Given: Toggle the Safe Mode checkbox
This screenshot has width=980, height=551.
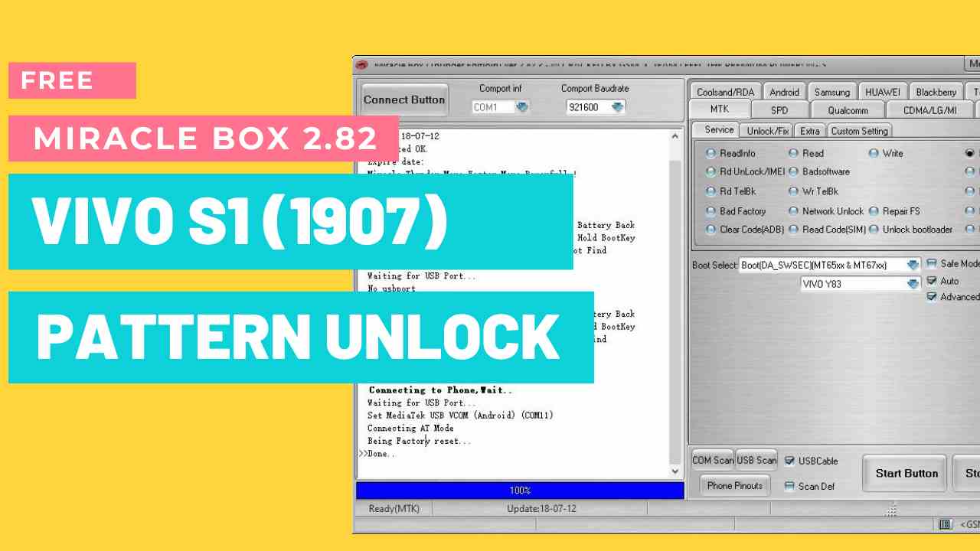Looking at the screenshot, I should pyautogui.click(x=932, y=263).
